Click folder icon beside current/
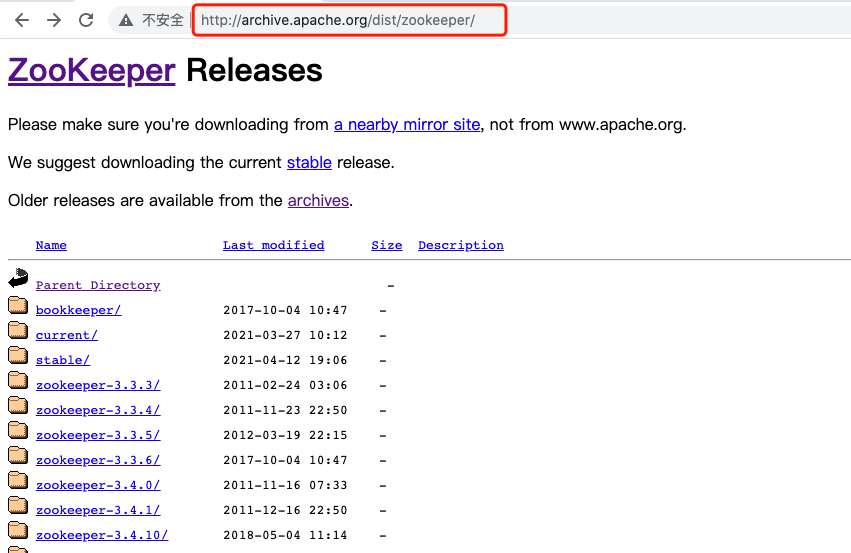The width and height of the screenshot is (851, 553). [x=18, y=330]
